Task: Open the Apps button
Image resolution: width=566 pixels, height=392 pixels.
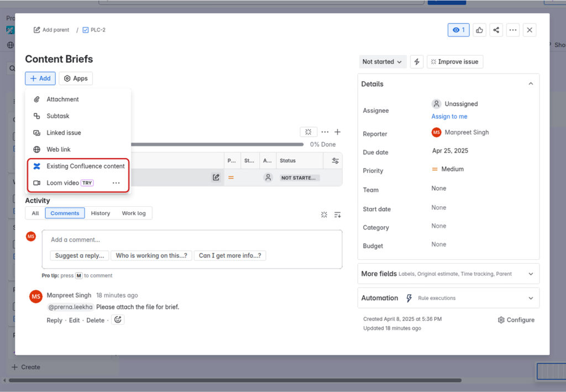Action: (x=76, y=79)
